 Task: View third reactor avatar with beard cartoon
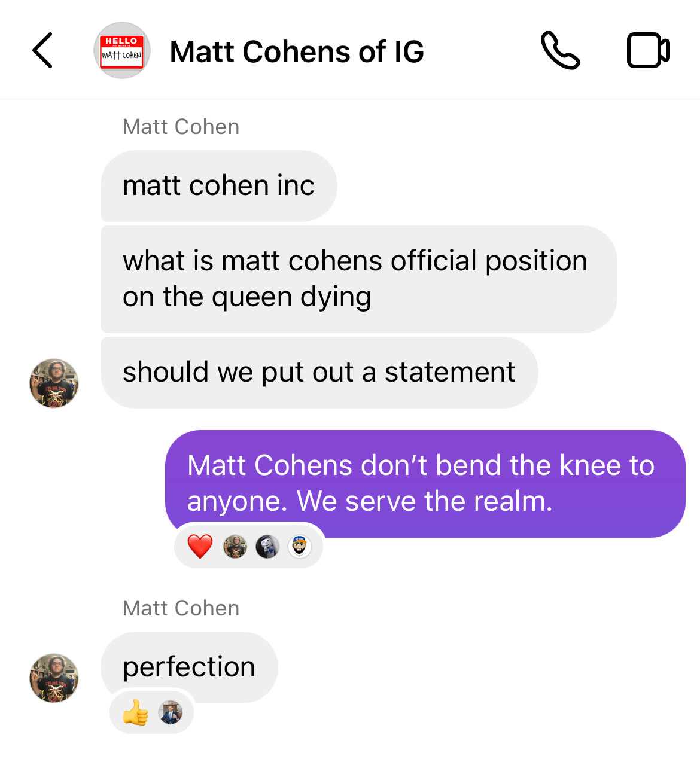pos(300,547)
